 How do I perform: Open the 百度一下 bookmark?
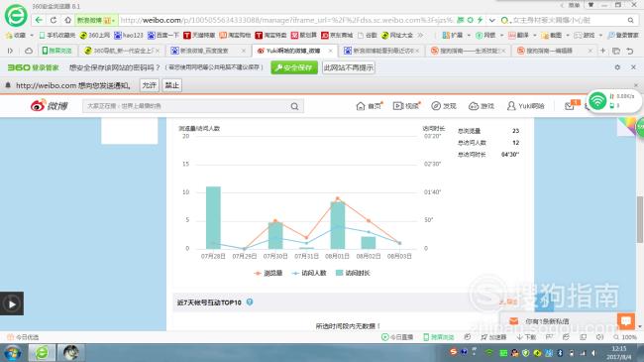[163, 36]
